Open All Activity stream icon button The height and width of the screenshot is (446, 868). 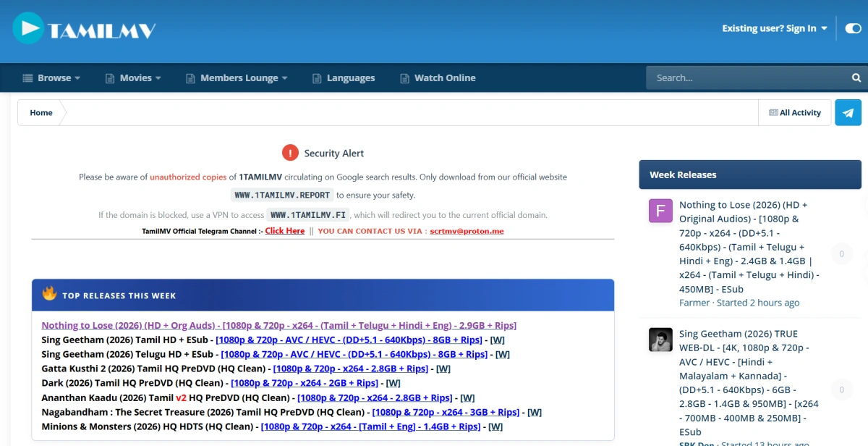pyautogui.click(x=795, y=113)
